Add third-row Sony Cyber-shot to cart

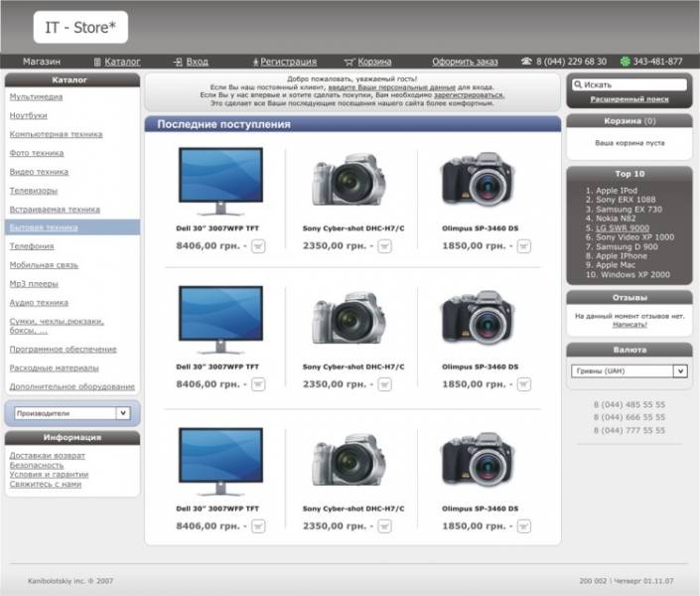pyautogui.click(x=384, y=526)
